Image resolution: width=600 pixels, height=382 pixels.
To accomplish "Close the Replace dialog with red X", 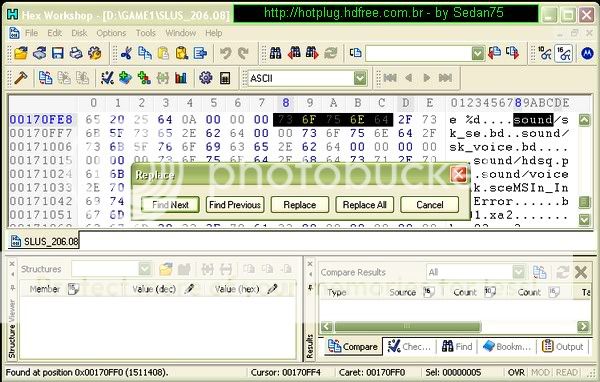I will (459, 175).
